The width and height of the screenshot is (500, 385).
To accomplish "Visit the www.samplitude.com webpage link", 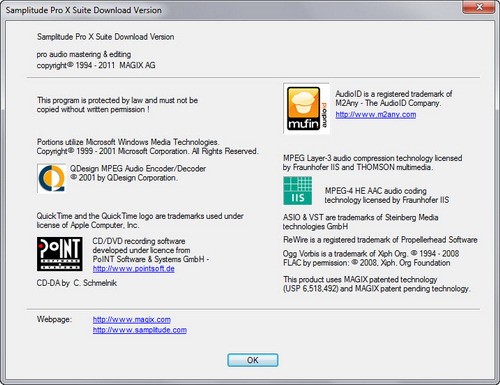I will (140, 330).
